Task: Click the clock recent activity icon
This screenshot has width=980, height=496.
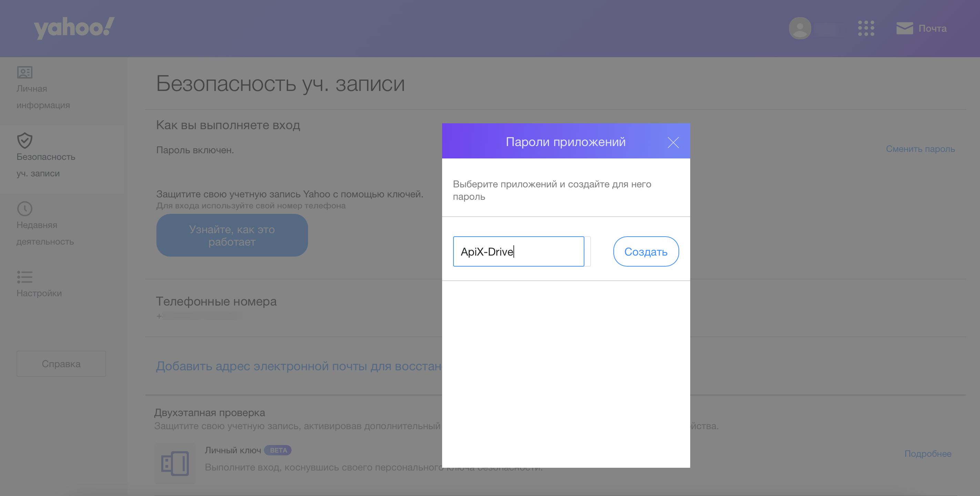Action: tap(25, 208)
